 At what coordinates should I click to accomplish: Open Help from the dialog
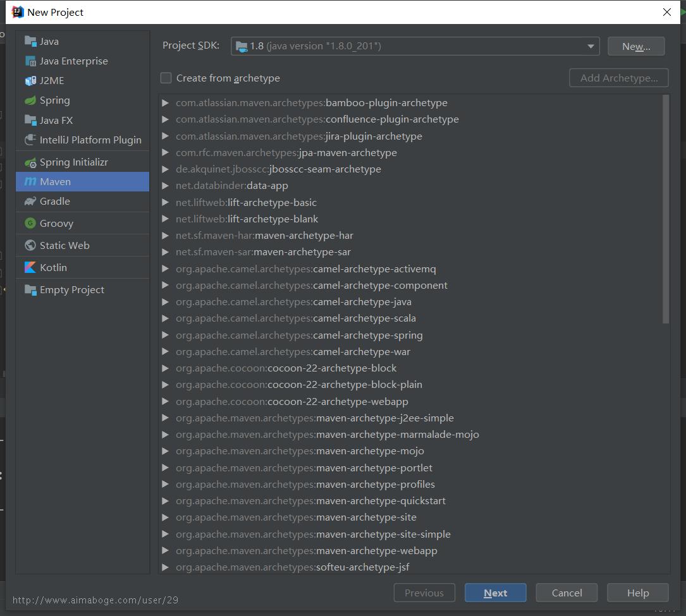637,593
